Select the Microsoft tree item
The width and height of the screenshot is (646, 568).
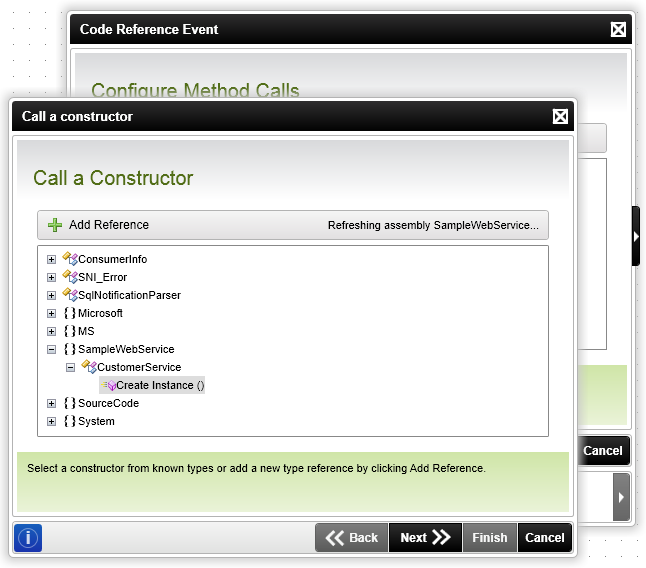coord(100,313)
